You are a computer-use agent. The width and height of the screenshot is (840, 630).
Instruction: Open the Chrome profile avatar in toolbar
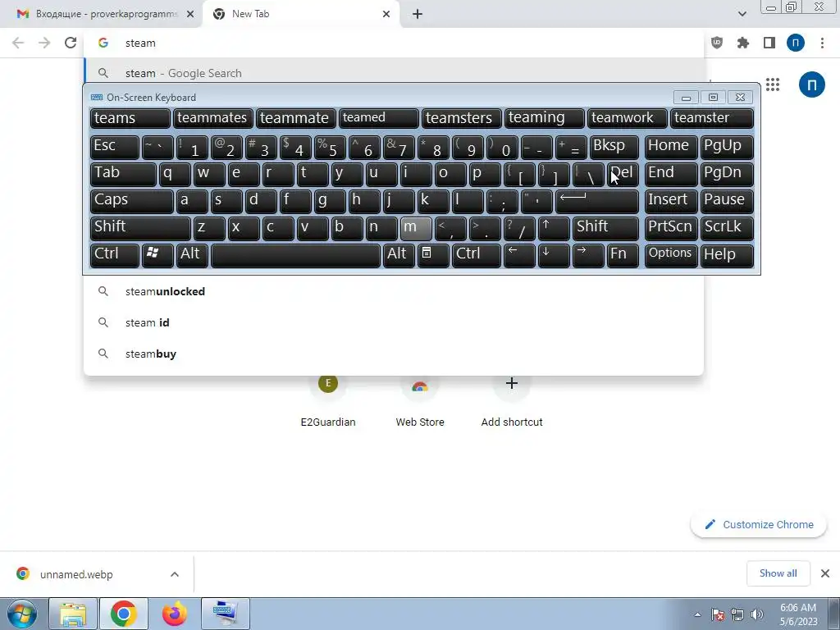(796, 43)
